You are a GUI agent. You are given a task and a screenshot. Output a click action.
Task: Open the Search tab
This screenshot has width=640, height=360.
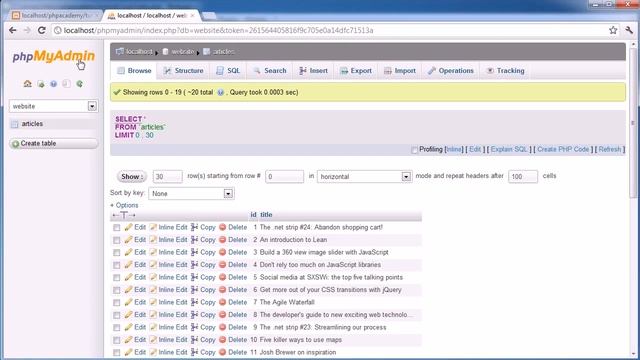pos(270,71)
